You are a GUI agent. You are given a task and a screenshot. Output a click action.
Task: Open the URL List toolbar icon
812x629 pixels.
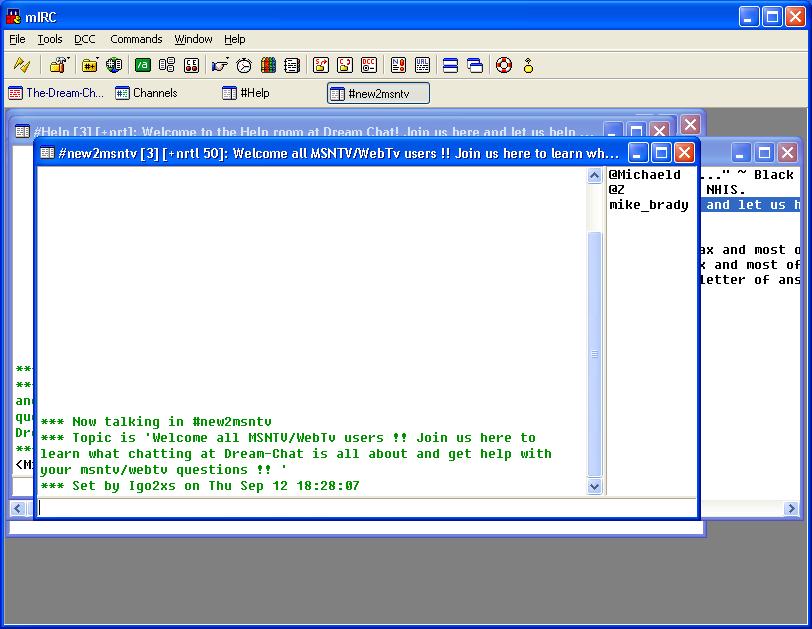423,65
